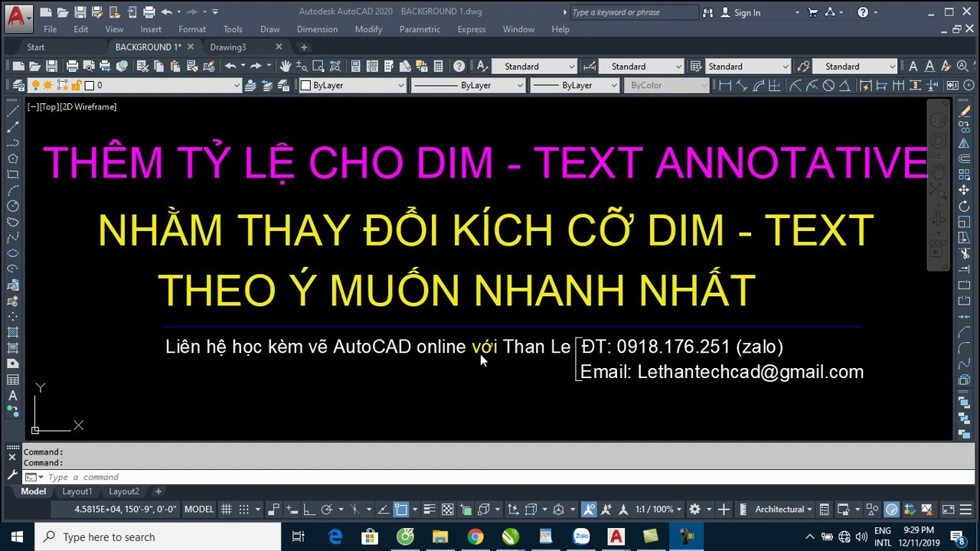Screen dimensions: 980x551
Task: Open the Express menu
Action: [471, 29]
